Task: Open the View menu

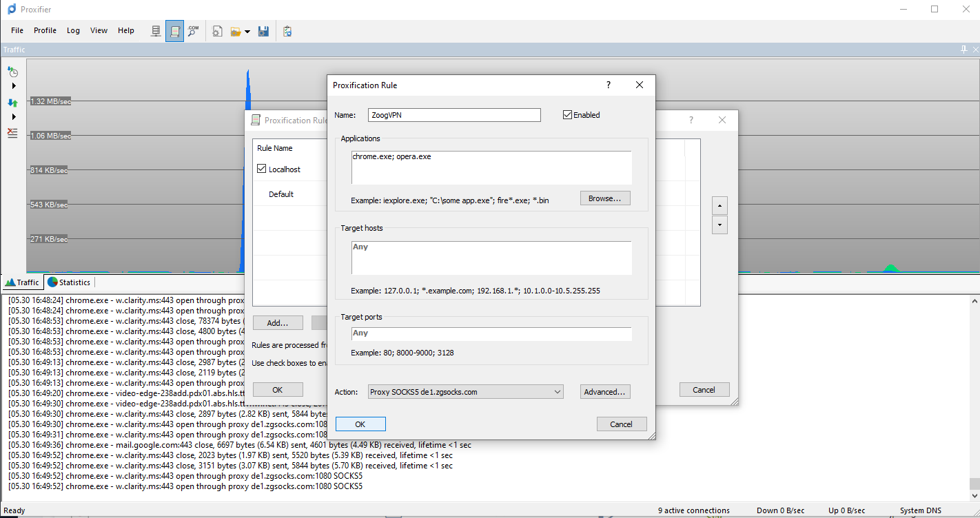Action: coord(99,30)
